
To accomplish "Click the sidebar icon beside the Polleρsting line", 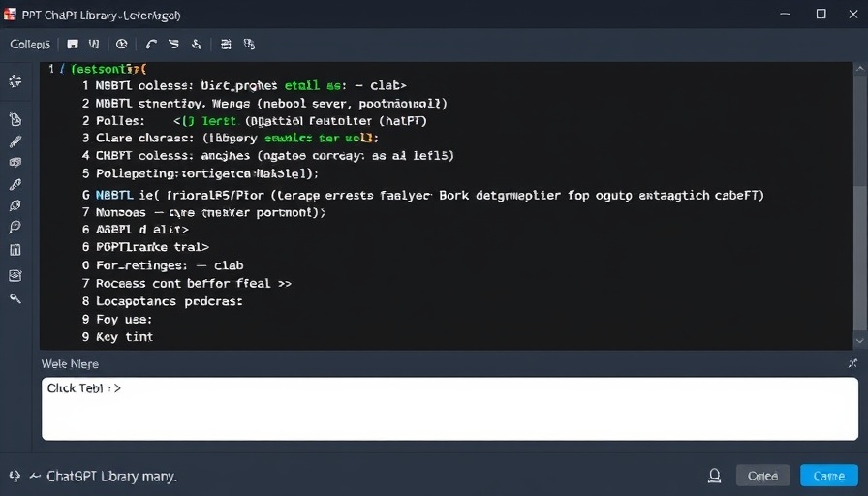I will 15,184.
